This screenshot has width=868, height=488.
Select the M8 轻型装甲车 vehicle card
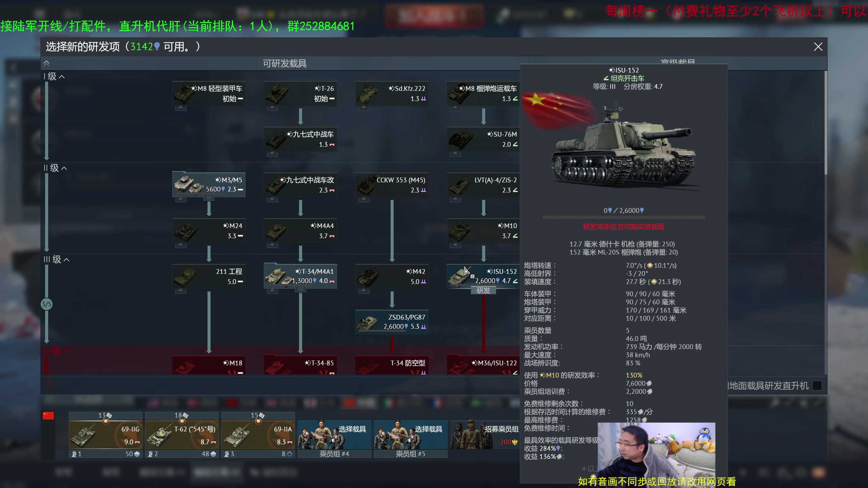209,94
